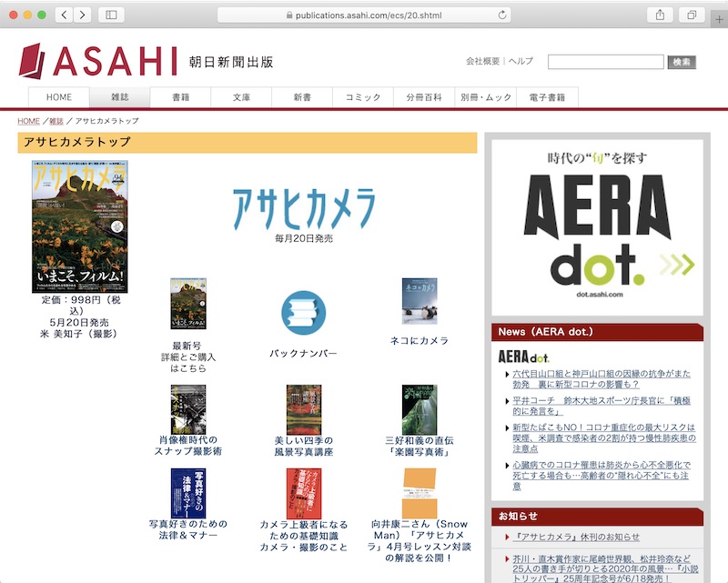The width and height of the screenshot is (728, 583).
Task: Select the 書籍 navigation tab
Action: tap(180, 97)
